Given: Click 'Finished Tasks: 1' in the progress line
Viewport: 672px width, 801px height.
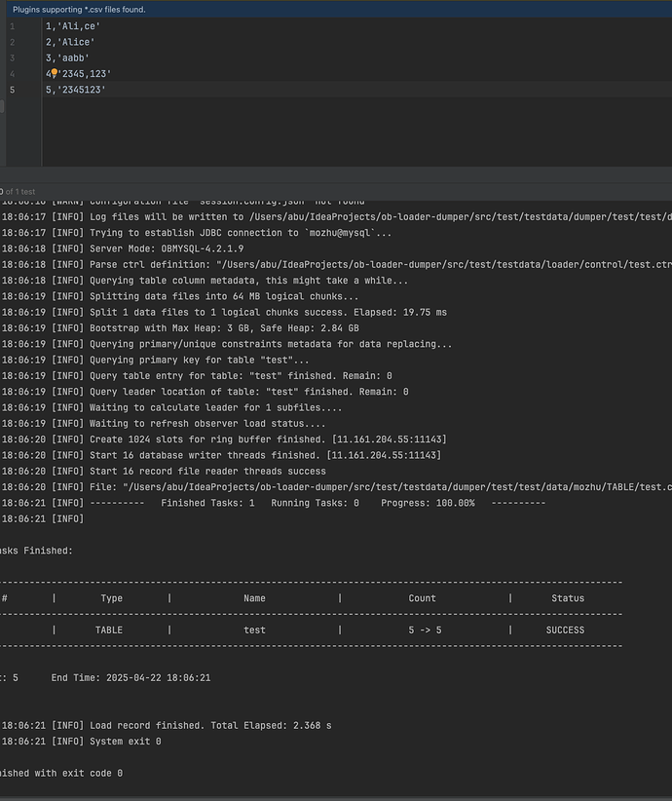Looking at the screenshot, I should 207,503.
